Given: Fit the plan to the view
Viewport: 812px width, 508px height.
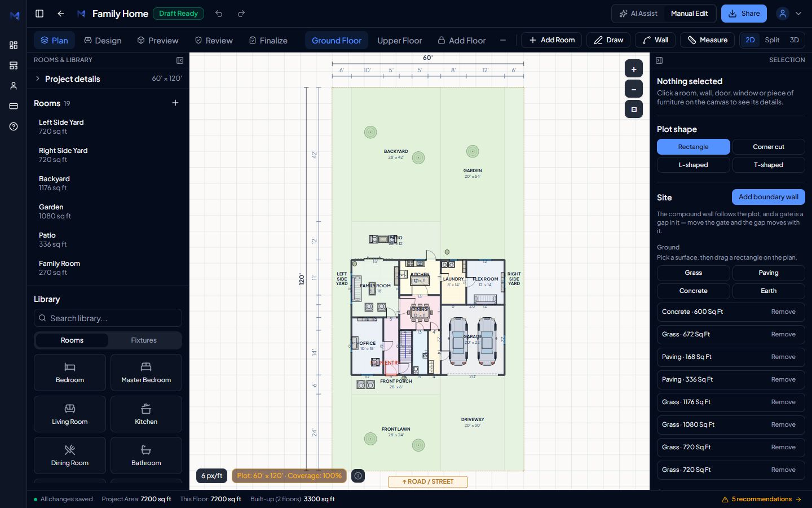Looking at the screenshot, I should pyautogui.click(x=634, y=110).
